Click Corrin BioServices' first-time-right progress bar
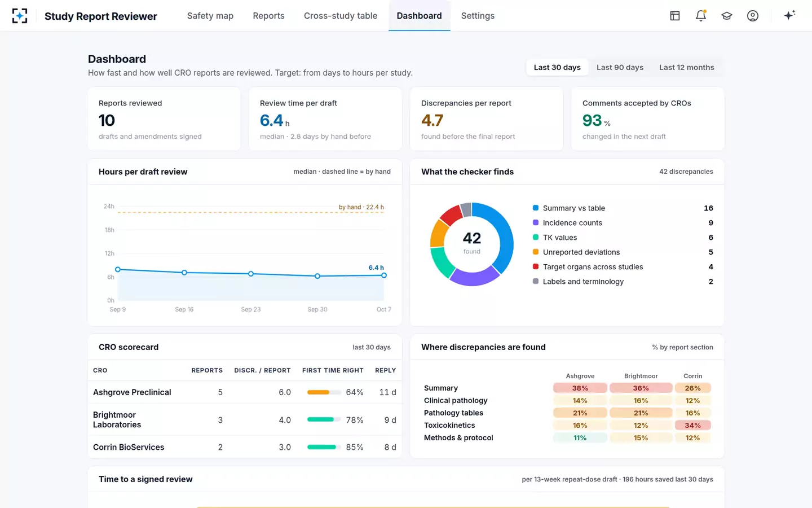The image size is (812, 508). [324, 447]
